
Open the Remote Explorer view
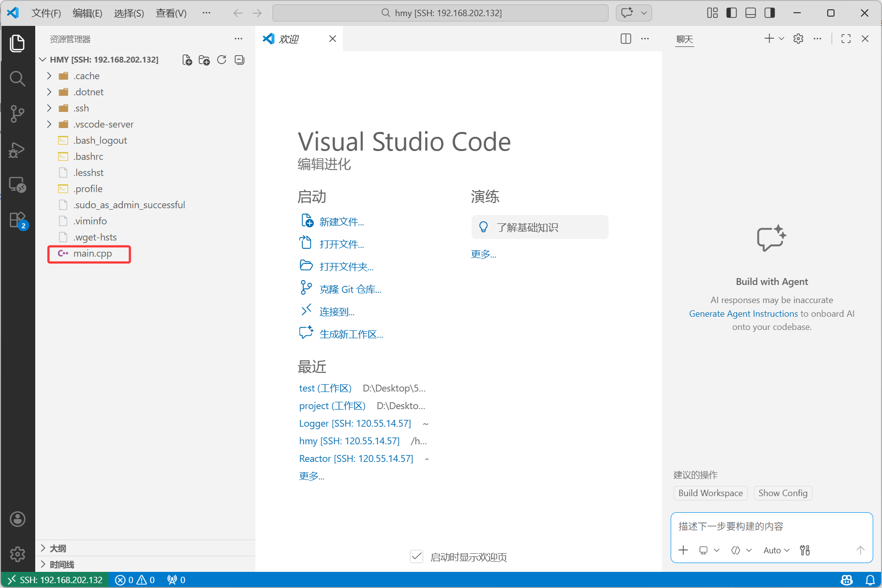pyautogui.click(x=18, y=185)
